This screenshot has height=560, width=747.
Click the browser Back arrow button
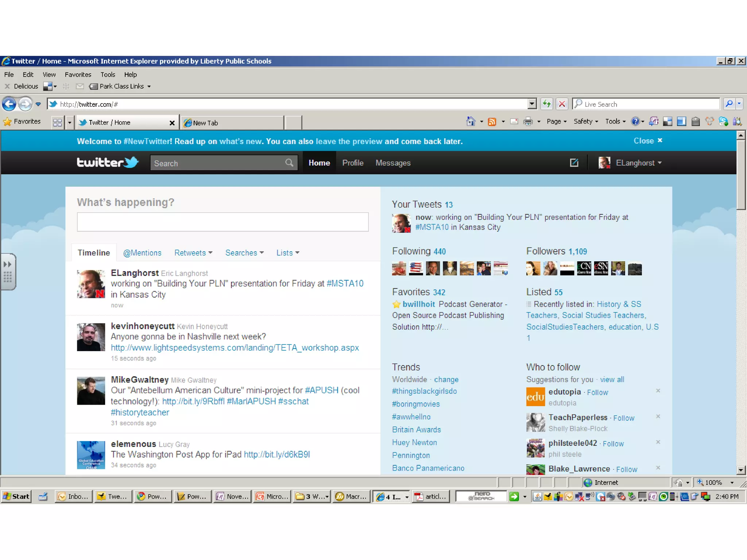pos(9,104)
